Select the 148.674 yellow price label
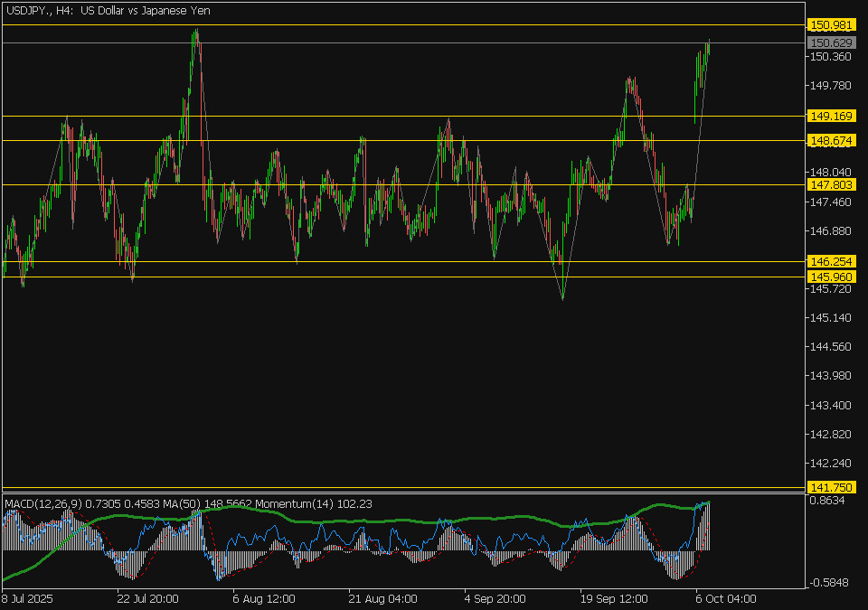This screenshot has height=610, width=868. (832, 141)
